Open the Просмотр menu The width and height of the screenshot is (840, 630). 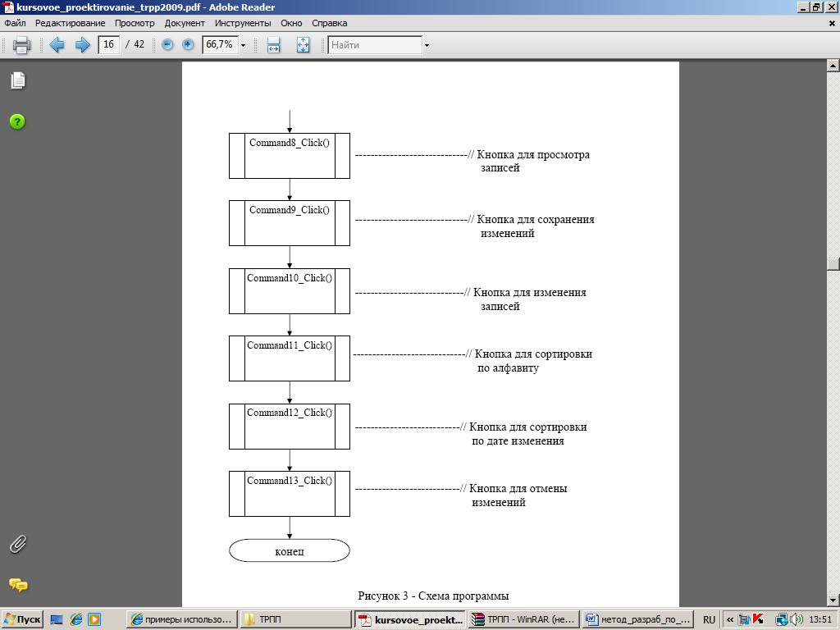coord(135,23)
